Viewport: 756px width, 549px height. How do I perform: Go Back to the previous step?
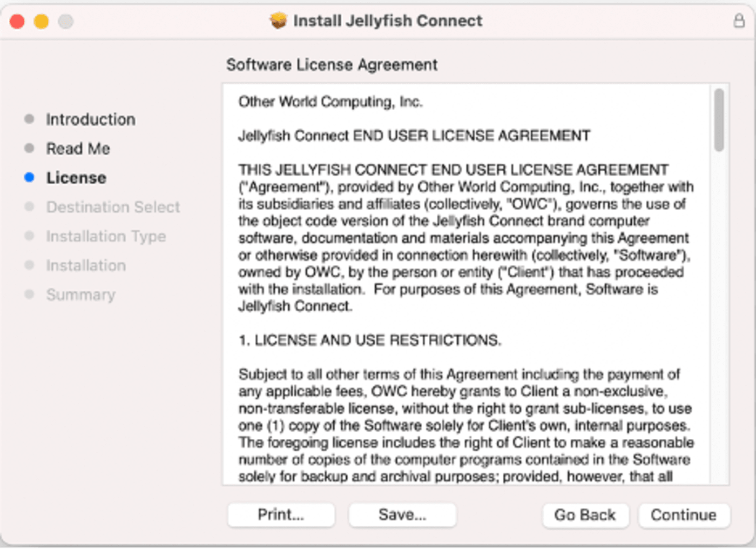point(585,515)
